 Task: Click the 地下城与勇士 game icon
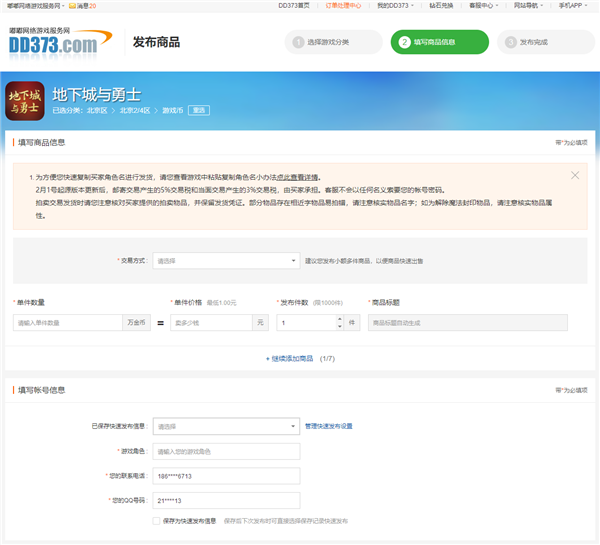pyautogui.click(x=25, y=101)
